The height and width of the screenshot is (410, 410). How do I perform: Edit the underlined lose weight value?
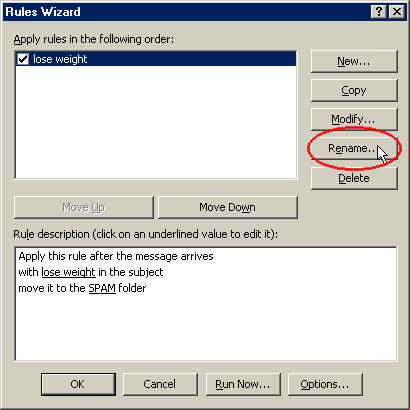[x=68, y=272]
